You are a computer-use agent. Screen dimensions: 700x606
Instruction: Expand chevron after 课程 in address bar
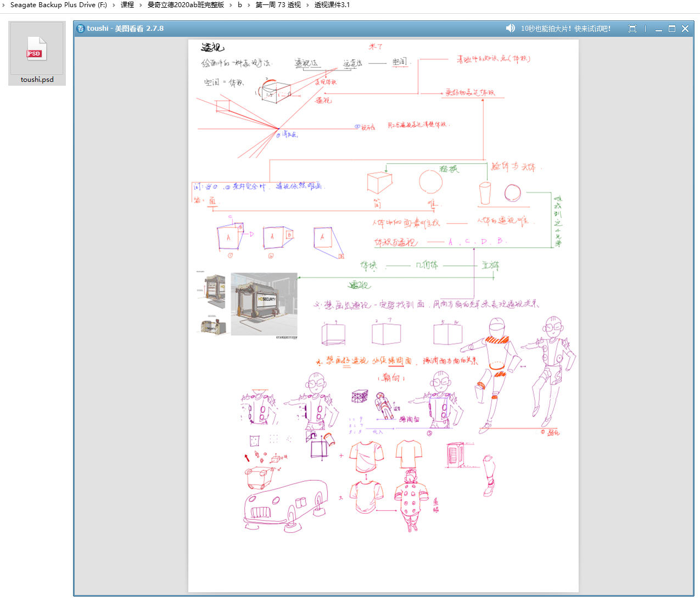141,5
